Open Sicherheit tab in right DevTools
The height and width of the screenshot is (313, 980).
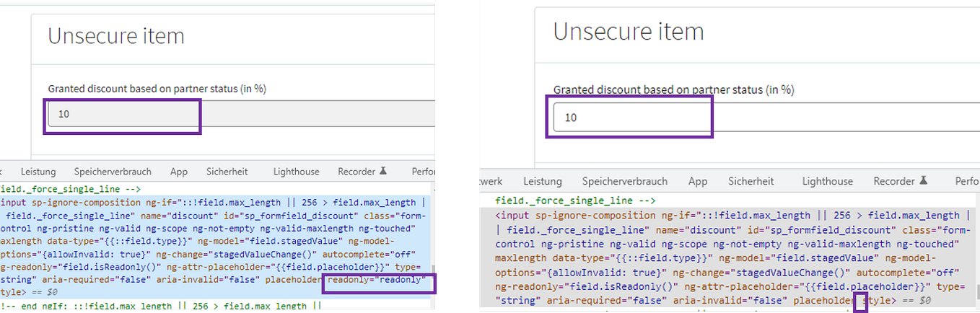tap(751, 181)
